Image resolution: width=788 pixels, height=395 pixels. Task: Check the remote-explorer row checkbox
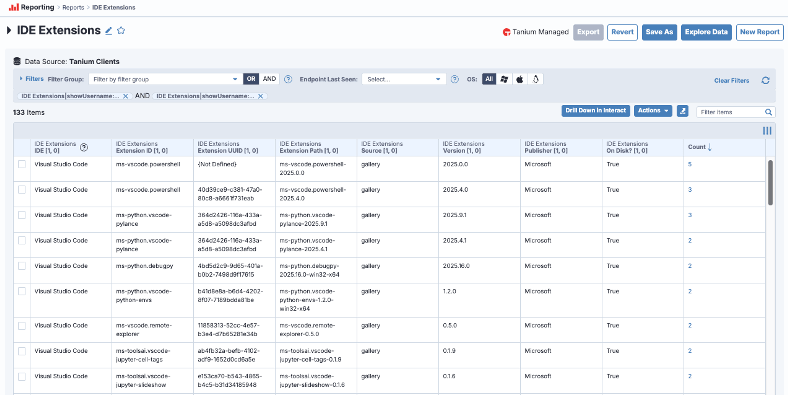(x=22, y=326)
